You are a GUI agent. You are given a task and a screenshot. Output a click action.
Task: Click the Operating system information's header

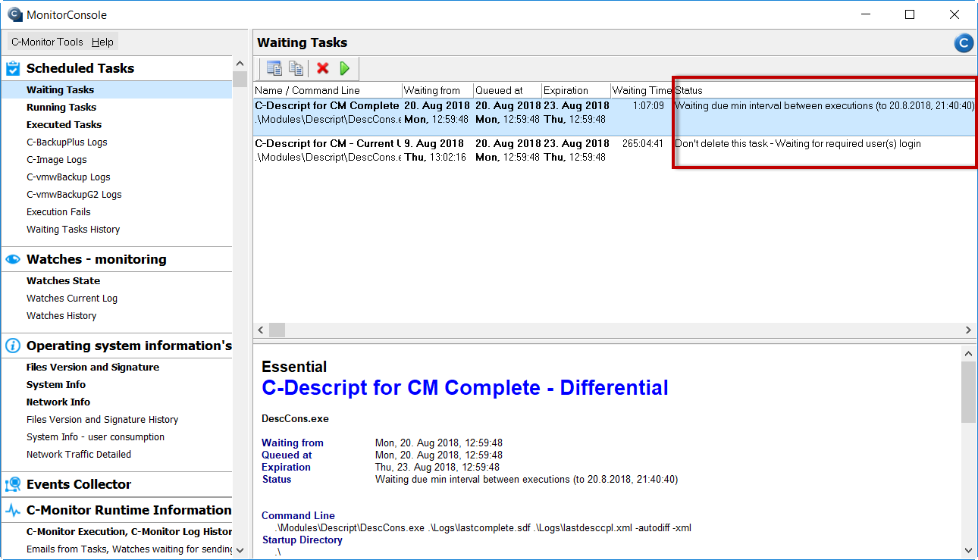click(129, 346)
